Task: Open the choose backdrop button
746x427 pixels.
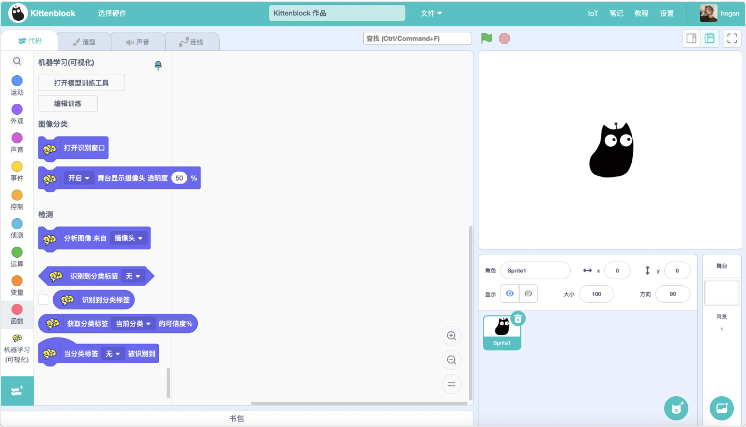Action: click(x=721, y=407)
